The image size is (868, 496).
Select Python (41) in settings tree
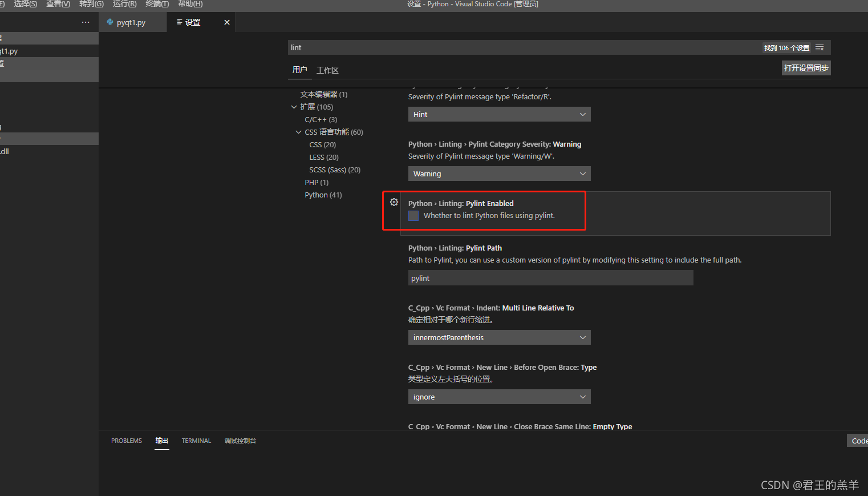coord(323,195)
